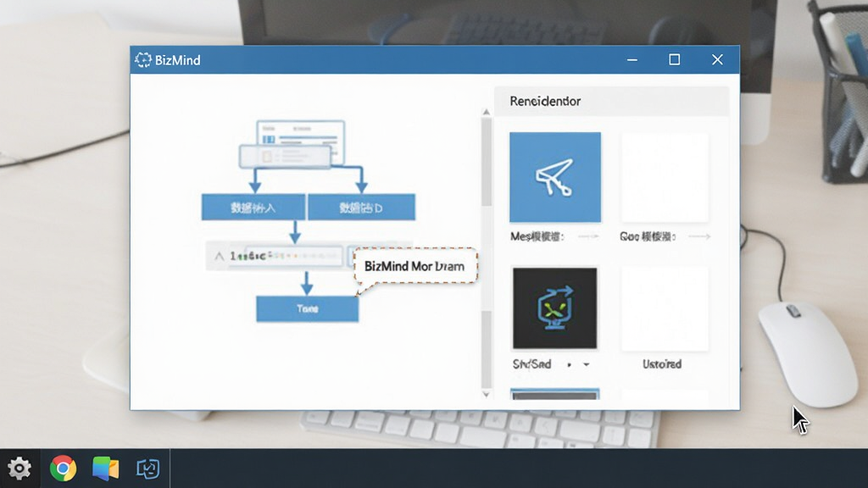Select the "Tane" flowchart box
Screen dimensions: 868x488
pos(307,308)
